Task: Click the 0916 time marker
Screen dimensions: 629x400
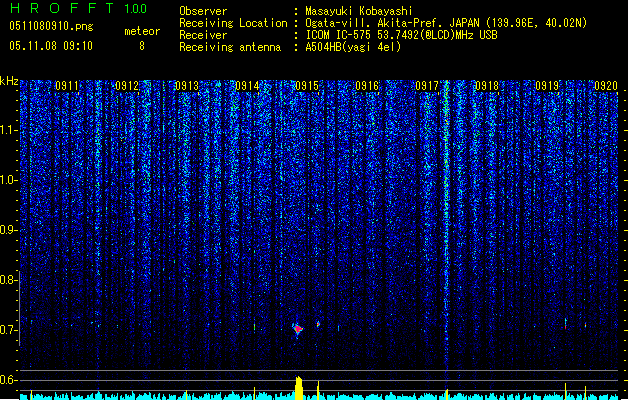Action: (367, 86)
